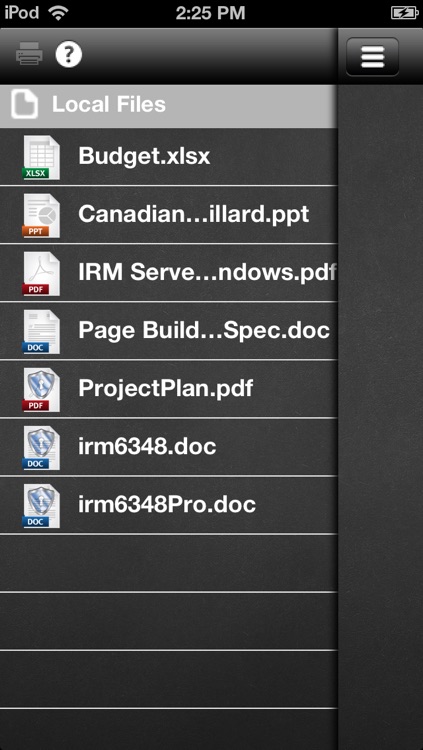423x750 pixels.
Task: Tap the battery indicator in status bar
Action: coord(404,13)
